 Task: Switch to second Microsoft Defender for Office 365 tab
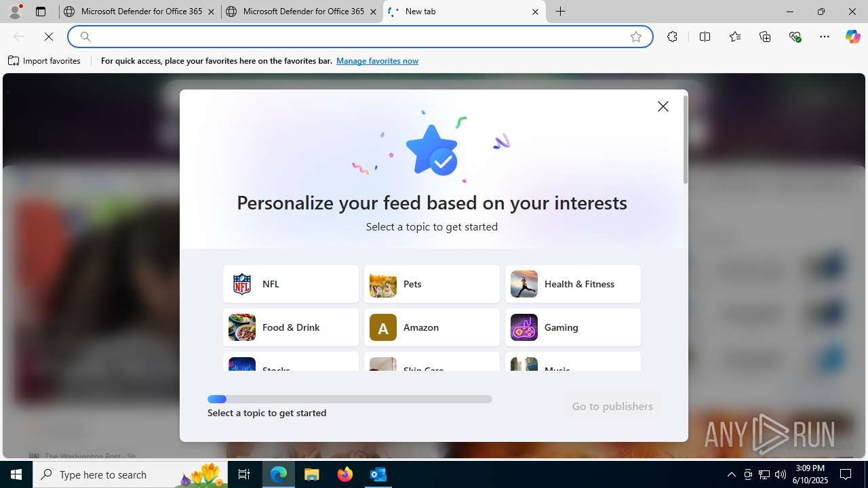pyautogui.click(x=302, y=12)
